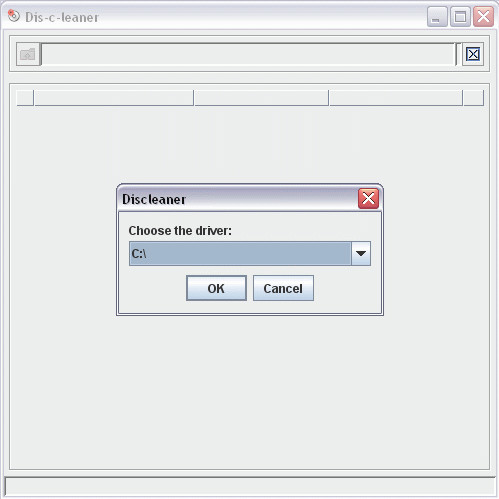Click the status bar at window bottom
This screenshot has width=499, height=499.
[250, 486]
